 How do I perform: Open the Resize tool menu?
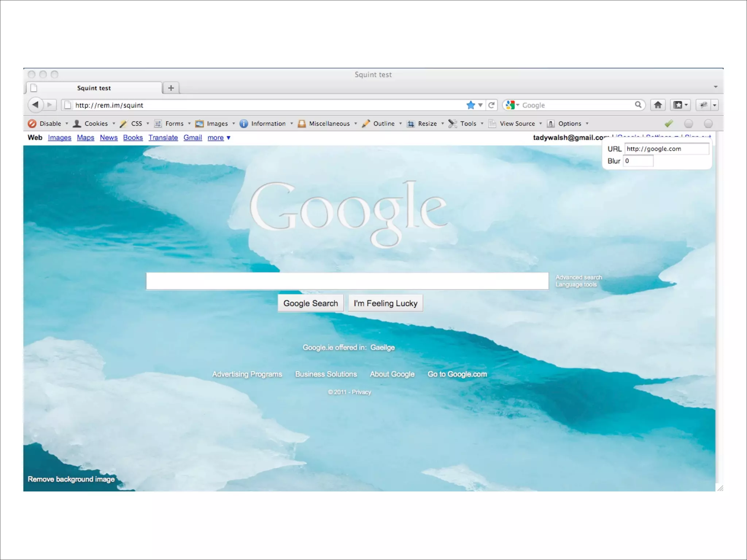click(426, 124)
